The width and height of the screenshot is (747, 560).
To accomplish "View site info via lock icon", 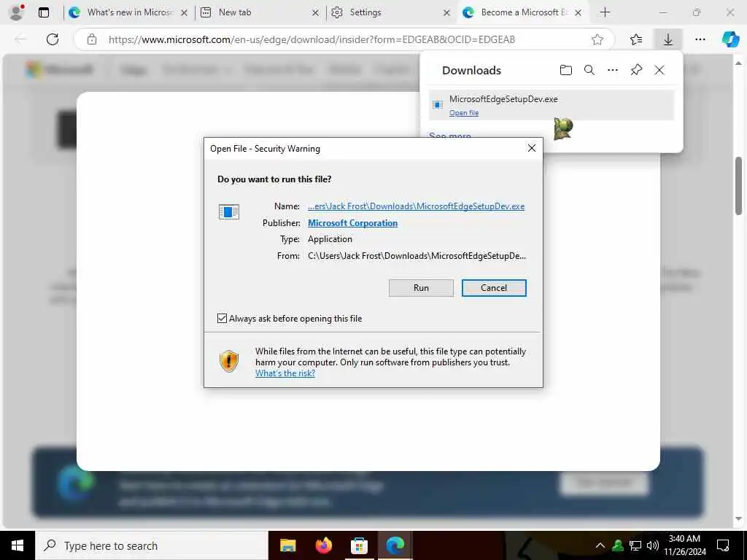I will click(92, 39).
